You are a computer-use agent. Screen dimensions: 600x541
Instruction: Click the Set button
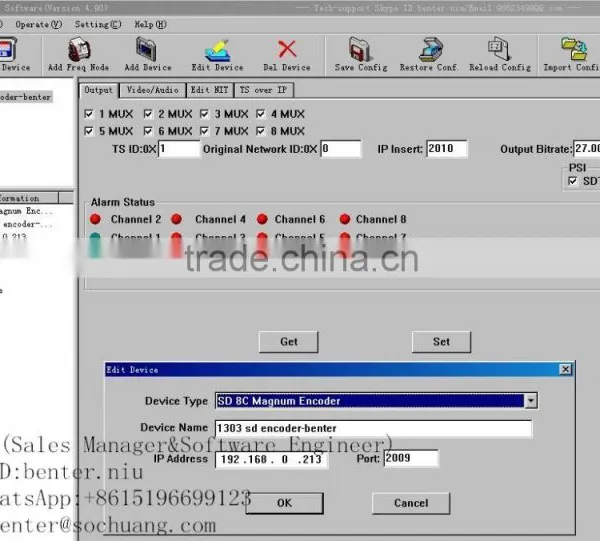click(x=441, y=342)
